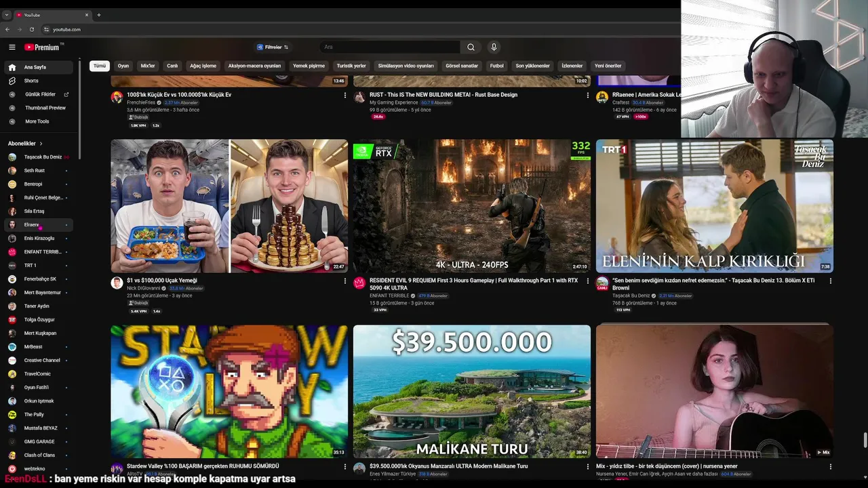Open Taşacak Bu Deniz subscription

click(x=39, y=157)
